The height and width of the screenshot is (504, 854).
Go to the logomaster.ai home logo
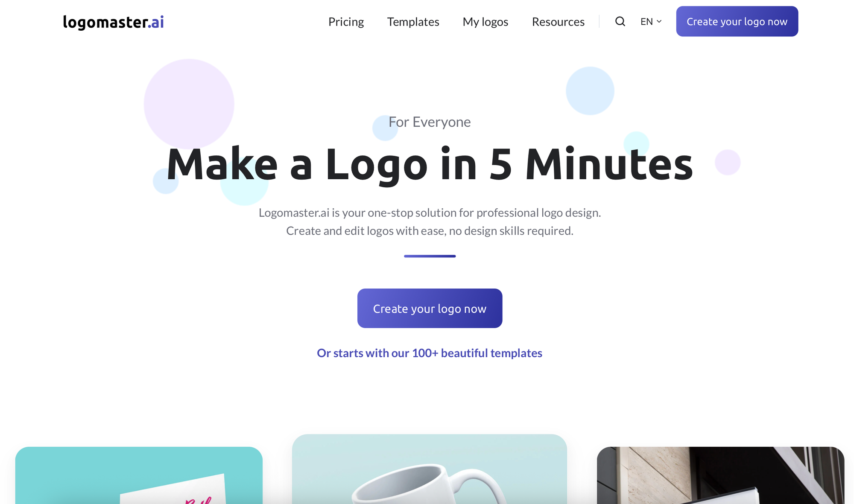point(113,22)
